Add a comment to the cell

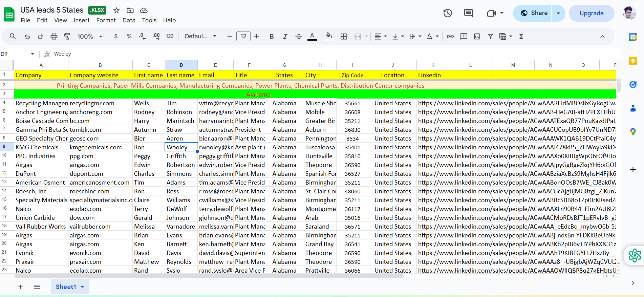pos(464,36)
